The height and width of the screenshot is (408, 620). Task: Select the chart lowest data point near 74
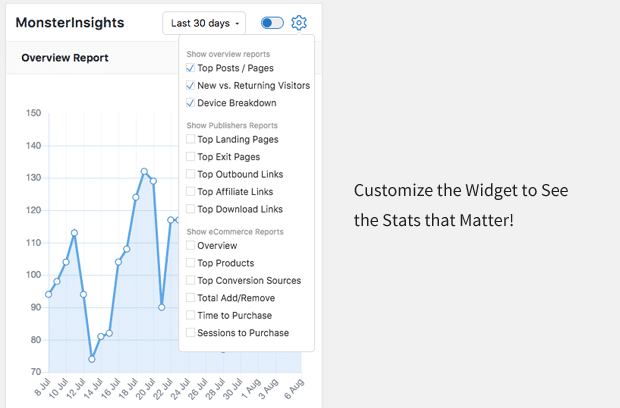92,359
